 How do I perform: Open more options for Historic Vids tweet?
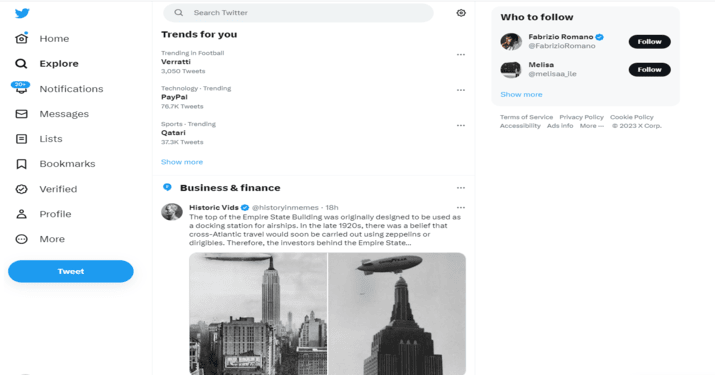461,208
